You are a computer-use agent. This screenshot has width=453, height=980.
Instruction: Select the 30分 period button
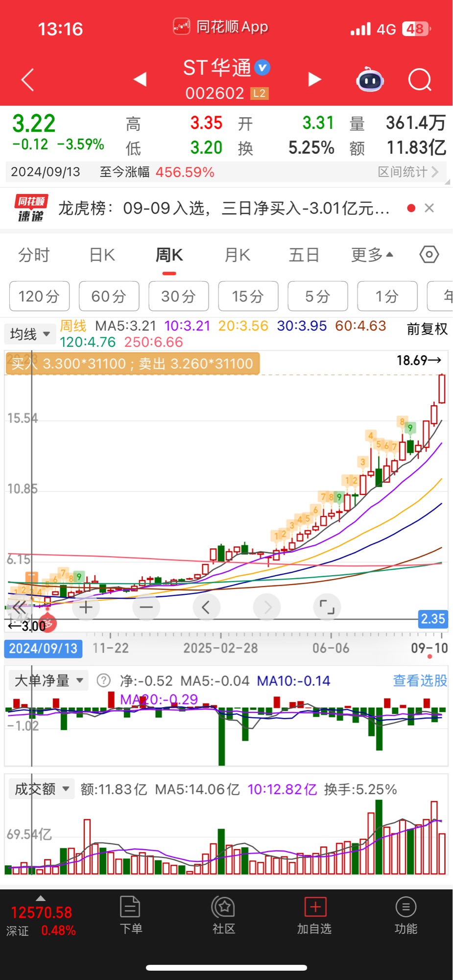[178, 296]
